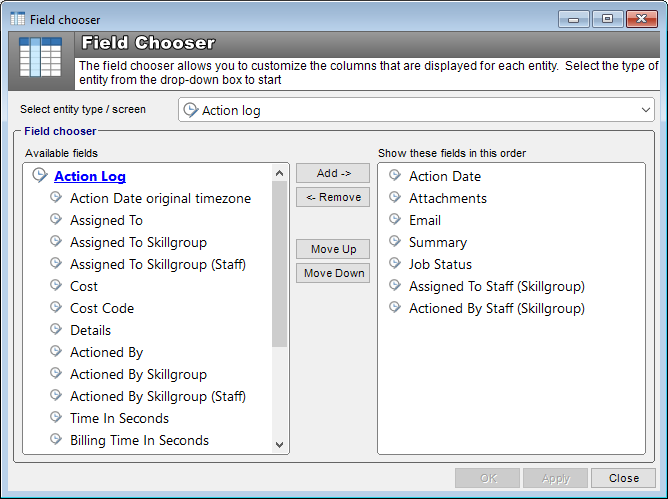This screenshot has width=668, height=499.
Task: Minimize the Field chooser window
Action: [573, 19]
